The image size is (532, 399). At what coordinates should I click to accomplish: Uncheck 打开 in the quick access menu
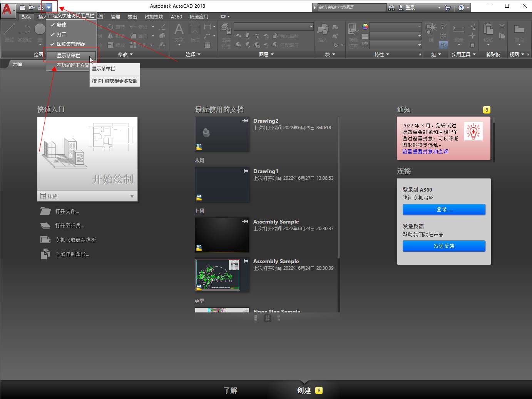coord(71,34)
